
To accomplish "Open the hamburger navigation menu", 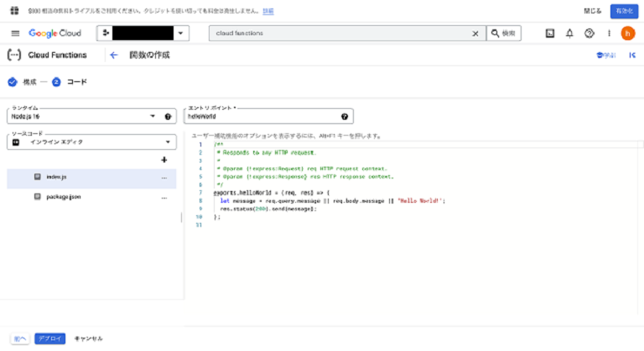I will click(14, 34).
